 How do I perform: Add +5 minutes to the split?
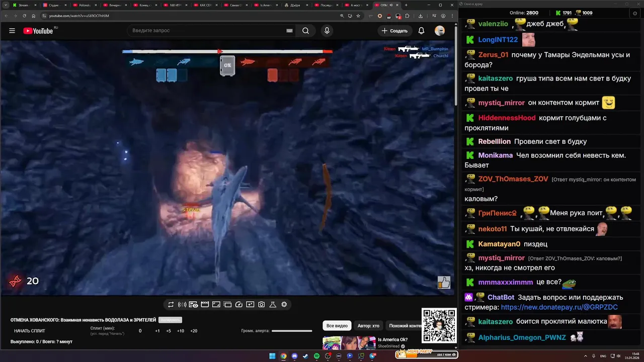pyautogui.click(x=169, y=331)
